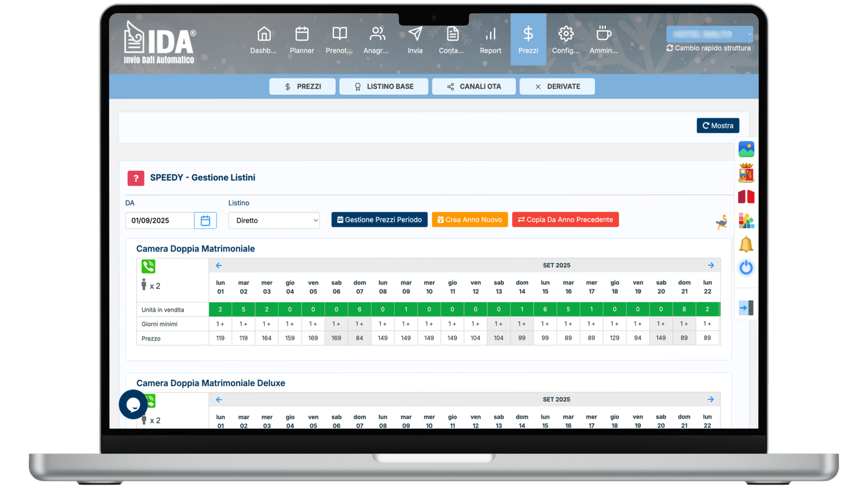Open the Report chart menu
Image resolution: width=868 pixels, height=488 pixels.
[x=491, y=40]
